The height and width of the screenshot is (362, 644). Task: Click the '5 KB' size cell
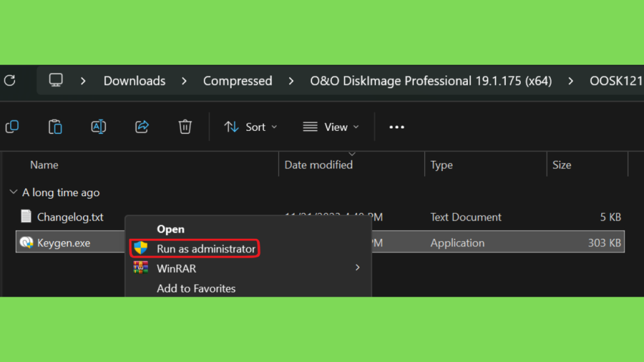[610, 217]
